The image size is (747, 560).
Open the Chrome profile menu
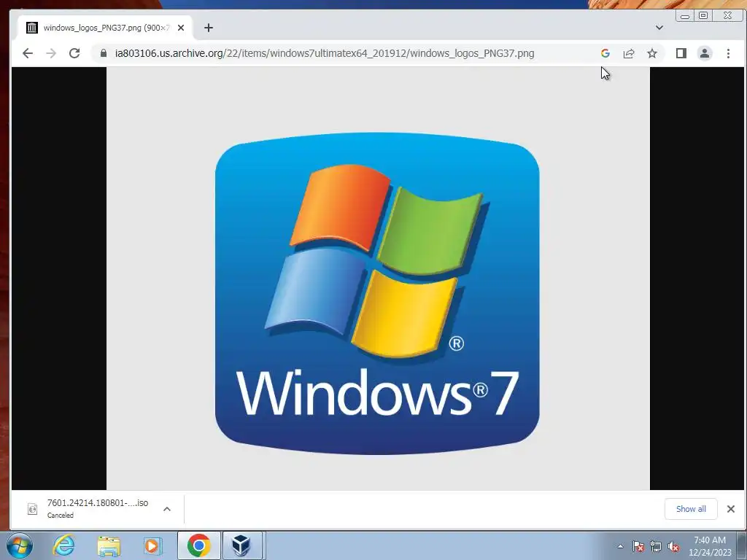coord(705,53)
